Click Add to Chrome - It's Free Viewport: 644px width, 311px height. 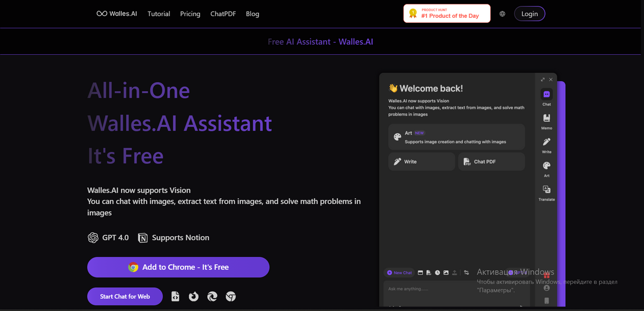point(178,267)
